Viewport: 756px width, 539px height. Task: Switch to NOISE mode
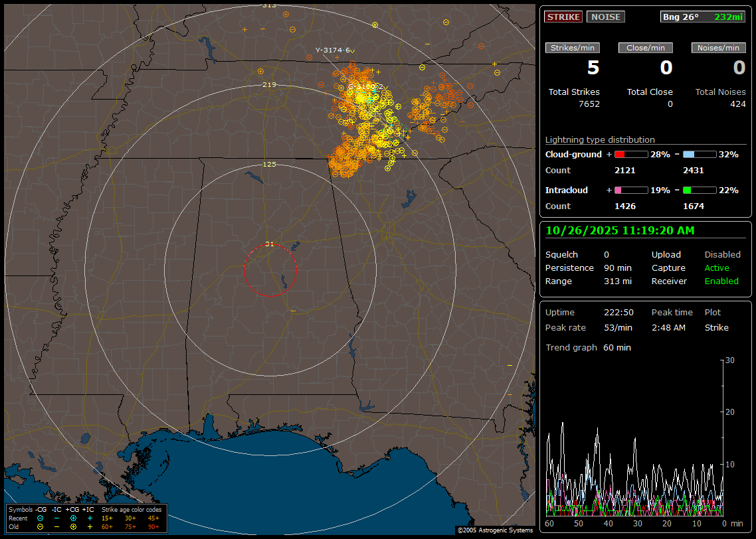605,17
